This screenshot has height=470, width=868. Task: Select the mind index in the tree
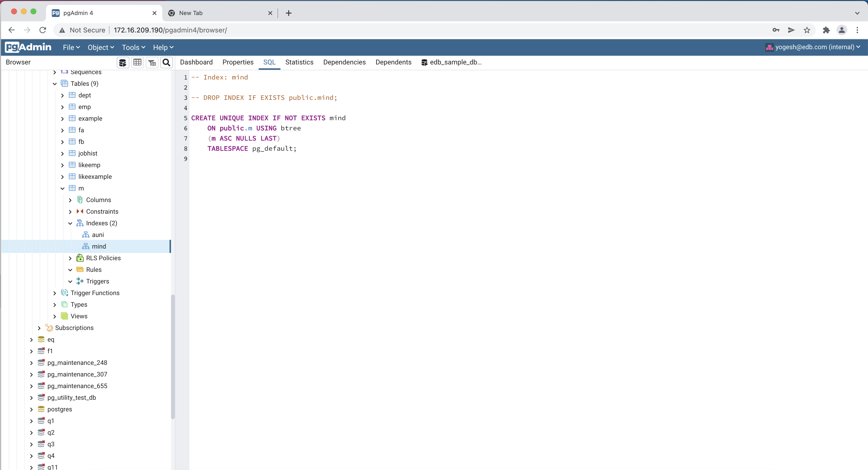click(99, 246)
